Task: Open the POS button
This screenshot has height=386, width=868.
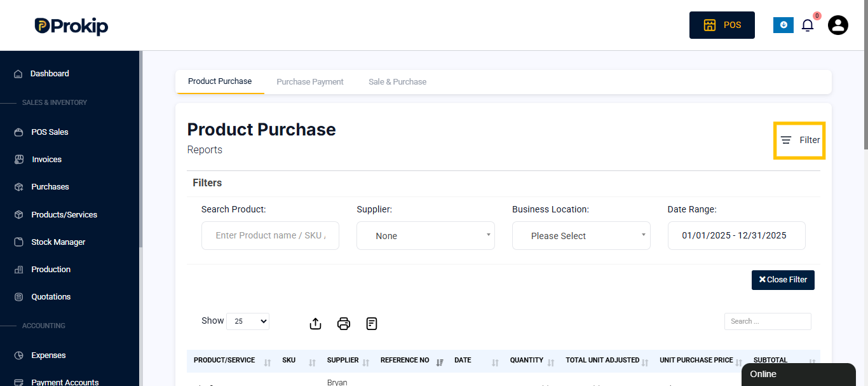Action: pyautogui.click(x=722, y=25)
